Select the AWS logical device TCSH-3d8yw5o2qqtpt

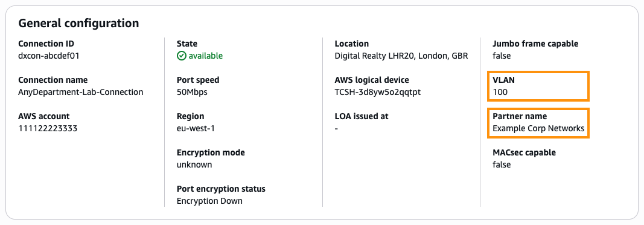pos(377,92)
